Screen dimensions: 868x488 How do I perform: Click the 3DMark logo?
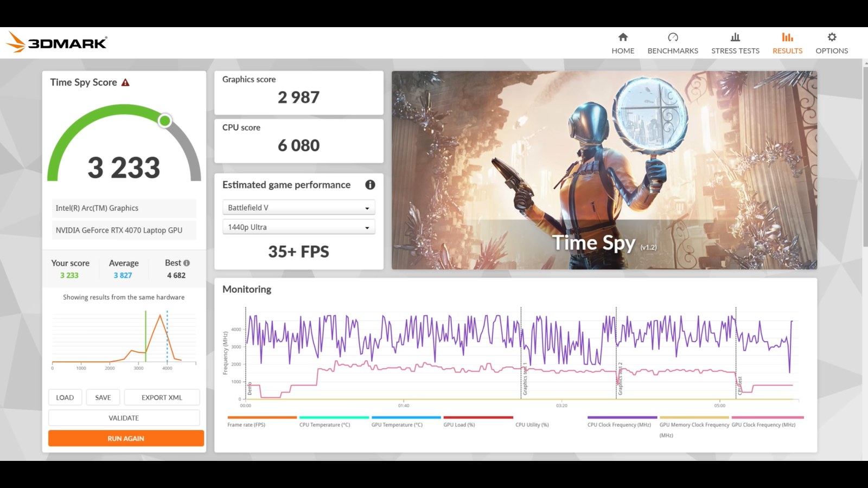pos(56,42)
